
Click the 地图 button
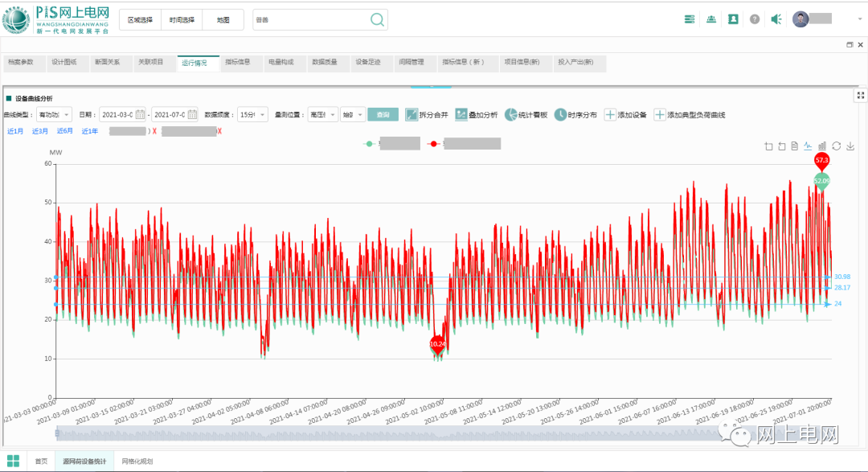point(223,20)
